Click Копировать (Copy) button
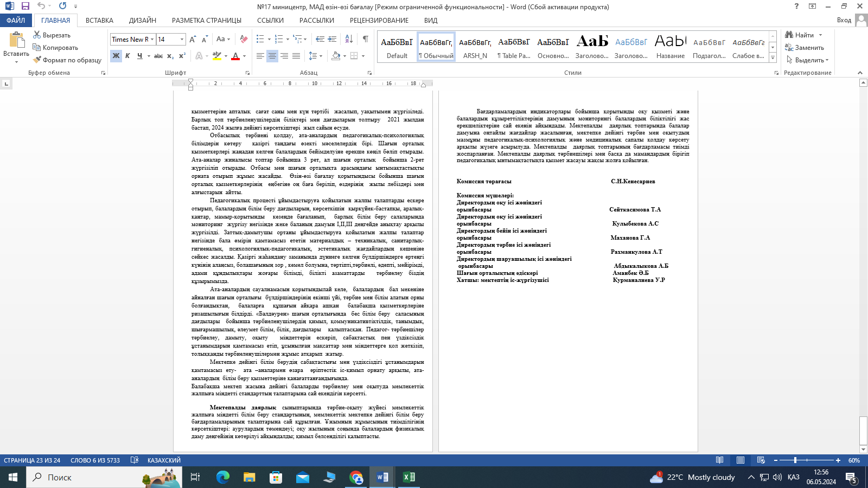 55,48
